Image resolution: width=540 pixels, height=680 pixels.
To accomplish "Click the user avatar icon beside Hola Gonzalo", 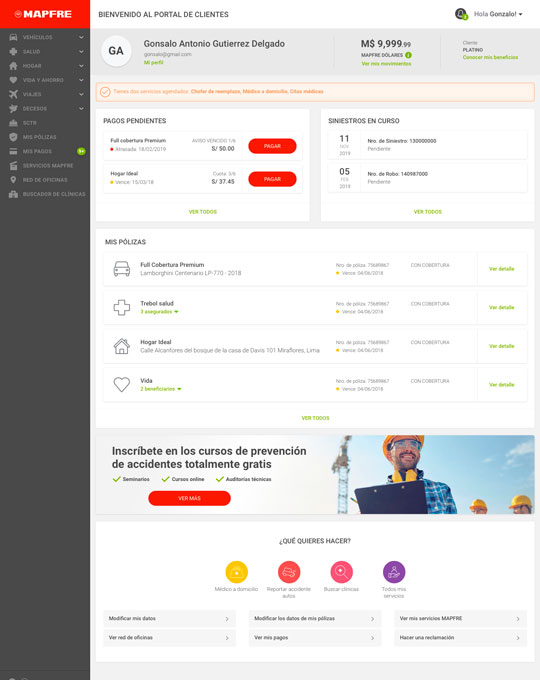I will [461, 14].
